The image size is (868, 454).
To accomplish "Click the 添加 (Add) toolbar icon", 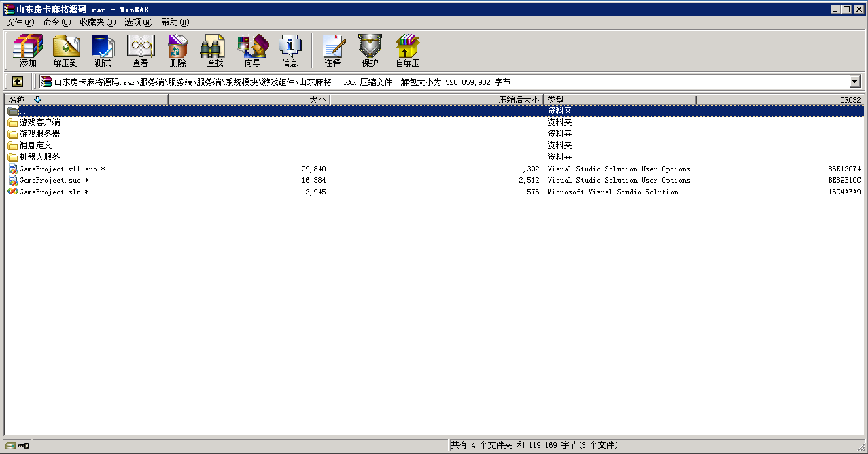I will coord(28,51).
